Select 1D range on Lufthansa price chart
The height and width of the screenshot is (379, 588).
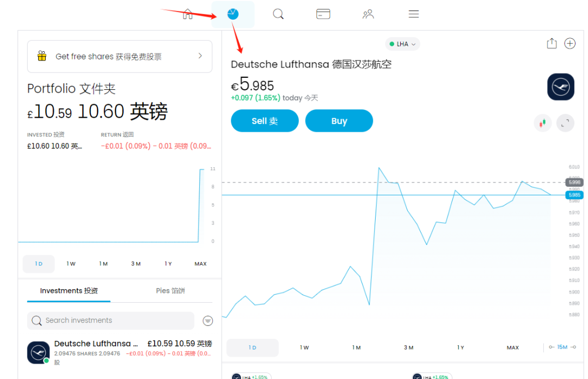253,347
